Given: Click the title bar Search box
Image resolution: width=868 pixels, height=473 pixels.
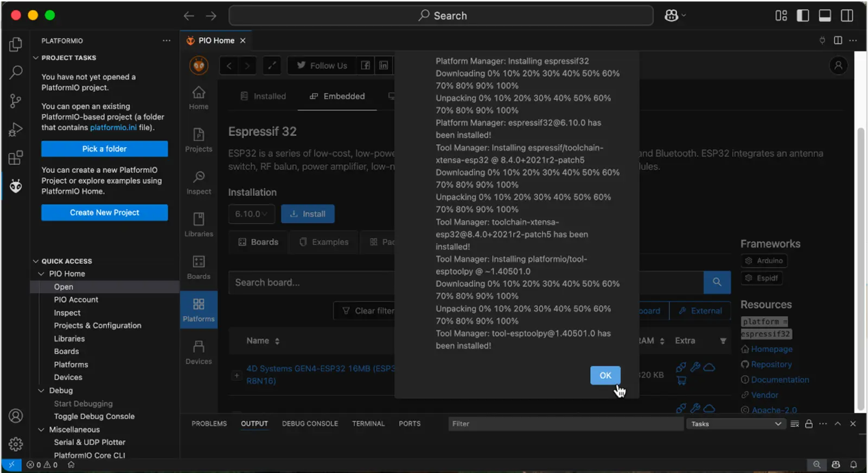Looking at the screenshot, I should click(441, 16).
